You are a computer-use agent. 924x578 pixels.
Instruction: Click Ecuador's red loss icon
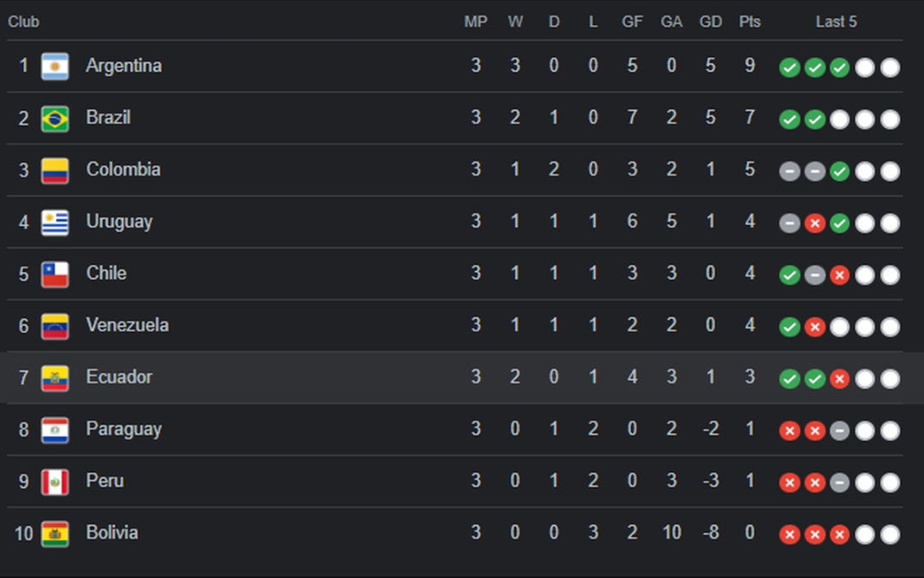tap(840, 379)
